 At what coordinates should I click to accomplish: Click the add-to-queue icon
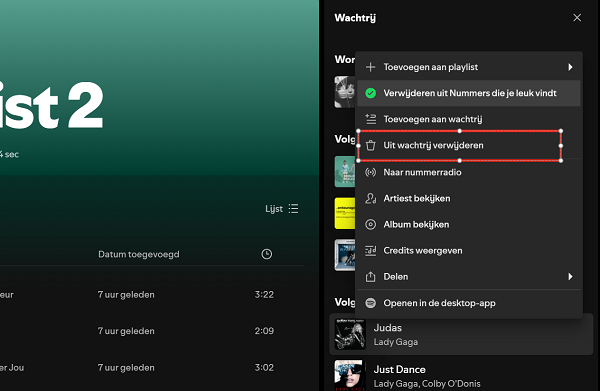click(x=370, y=119)
